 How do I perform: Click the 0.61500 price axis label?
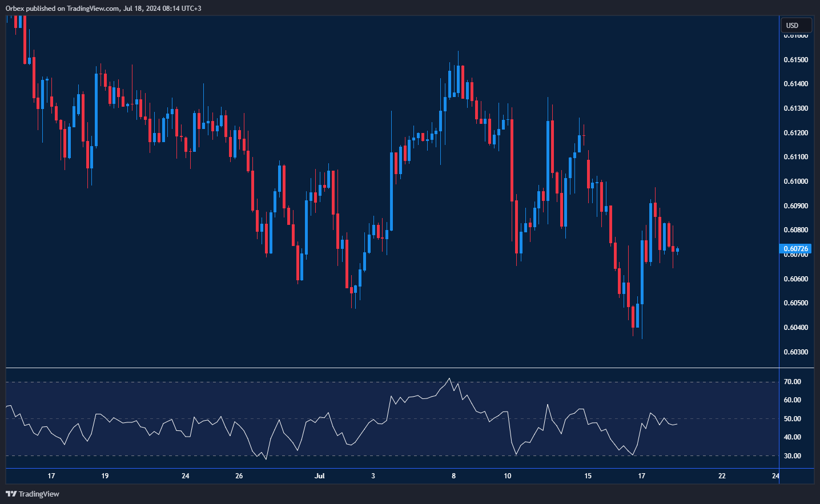(x=795, y=60)
